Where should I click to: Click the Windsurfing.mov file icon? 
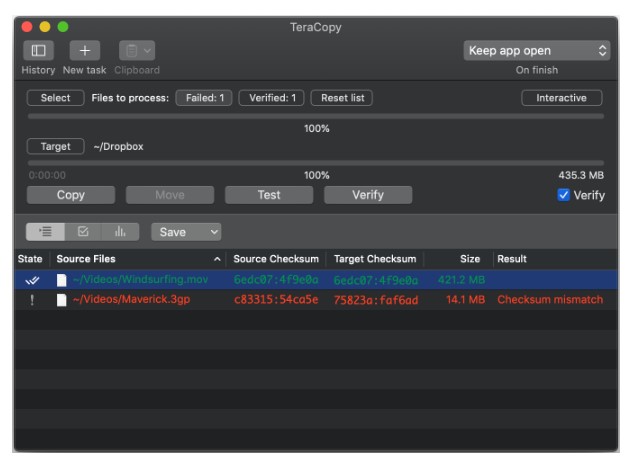(61, 280)
